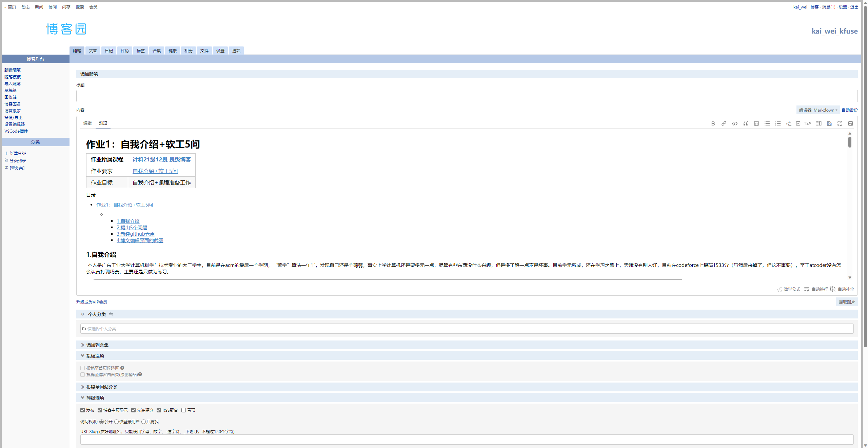
Task: Click the 博客园 logo
Action: click(x=66, y=29)
